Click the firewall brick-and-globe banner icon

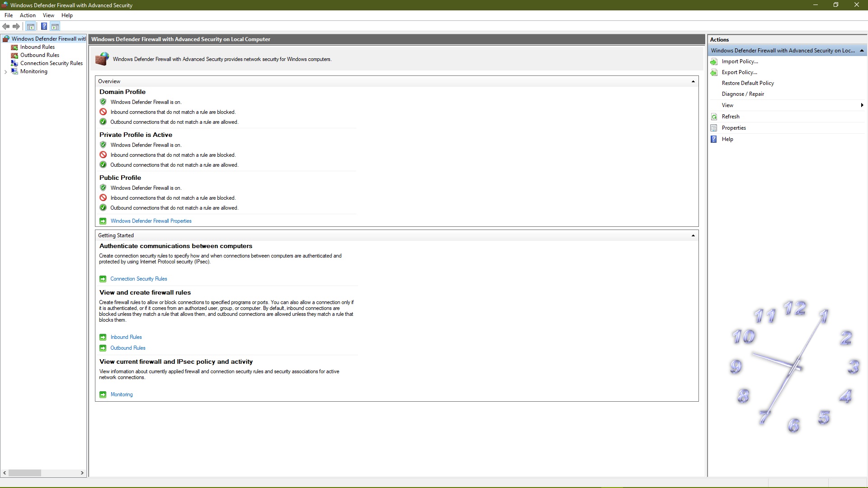(102, 59)
